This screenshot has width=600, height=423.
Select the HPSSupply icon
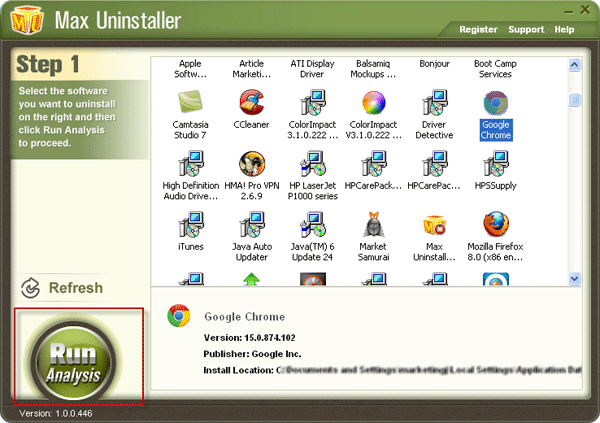[496, 163]
